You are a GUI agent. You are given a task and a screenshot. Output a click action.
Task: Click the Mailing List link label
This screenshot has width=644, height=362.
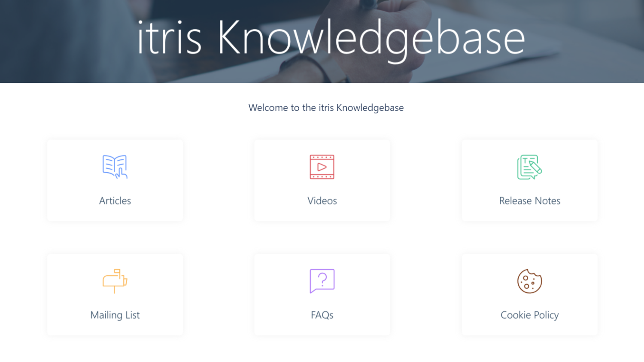[115, 315]
